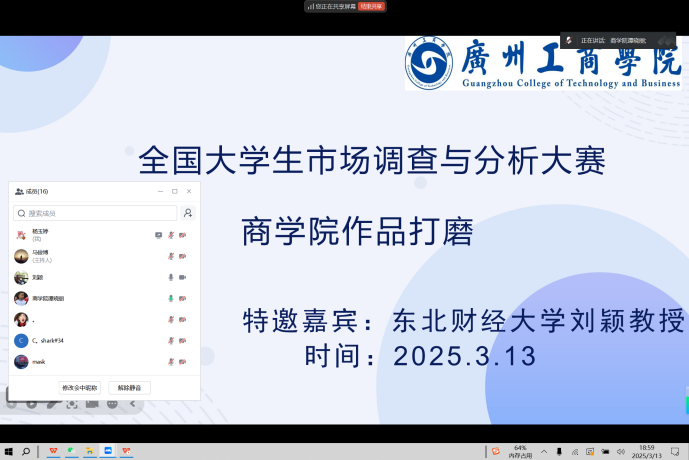This screenshot has height=460, width=689.
Task: Toggle the microphone for 刘颖
Action: (x=171, y=277)
